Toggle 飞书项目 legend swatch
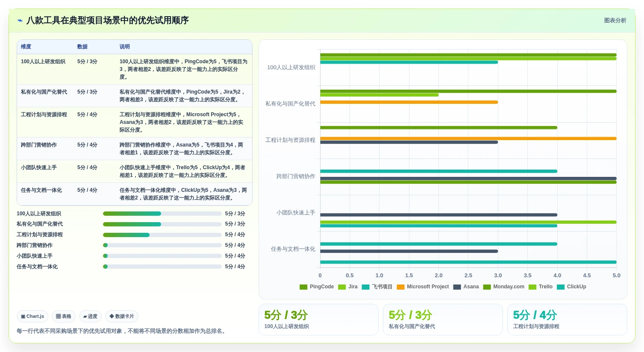 point(366,287)
